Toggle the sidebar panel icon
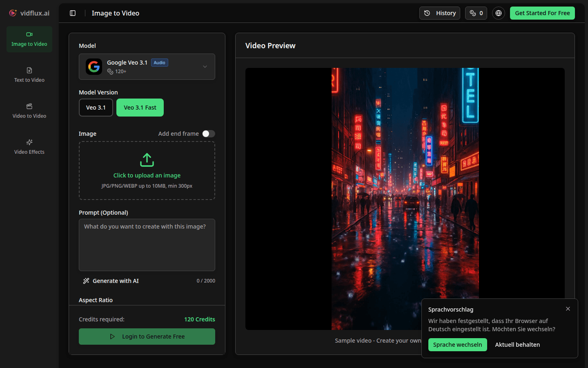Image resolution: width=588 pixels, height=368 pixels. point(73,13)
